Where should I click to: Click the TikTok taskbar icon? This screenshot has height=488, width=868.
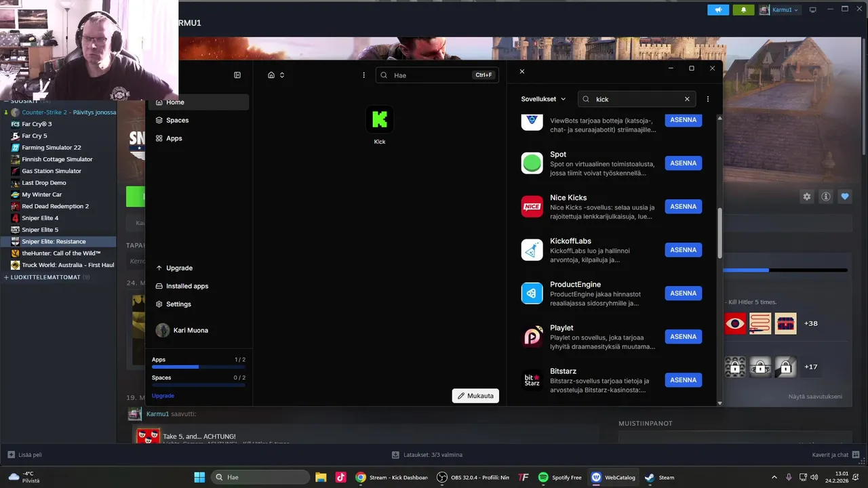[x=340, y=477]
